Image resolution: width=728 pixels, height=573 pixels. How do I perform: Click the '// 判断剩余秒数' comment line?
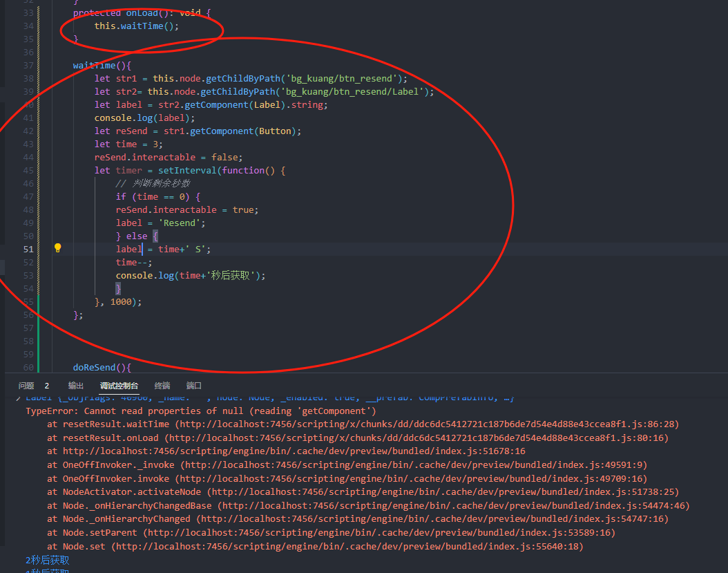(153, 184)
